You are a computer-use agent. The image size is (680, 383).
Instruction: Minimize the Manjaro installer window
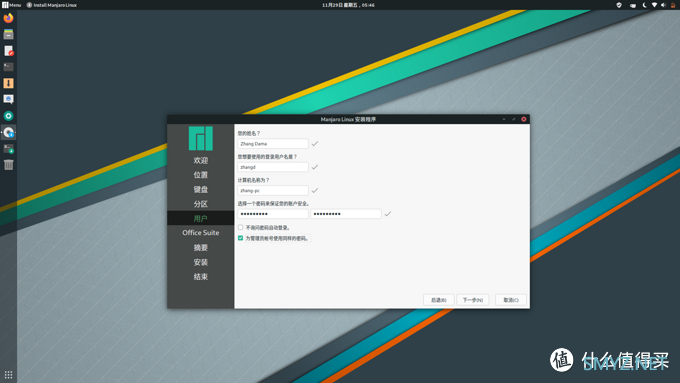point(504,119)
